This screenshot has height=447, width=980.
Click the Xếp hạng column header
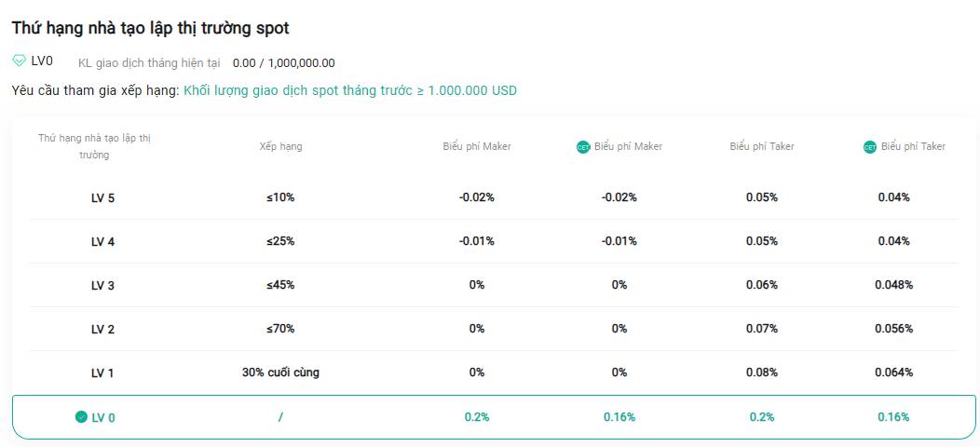[x=280, y=147]
